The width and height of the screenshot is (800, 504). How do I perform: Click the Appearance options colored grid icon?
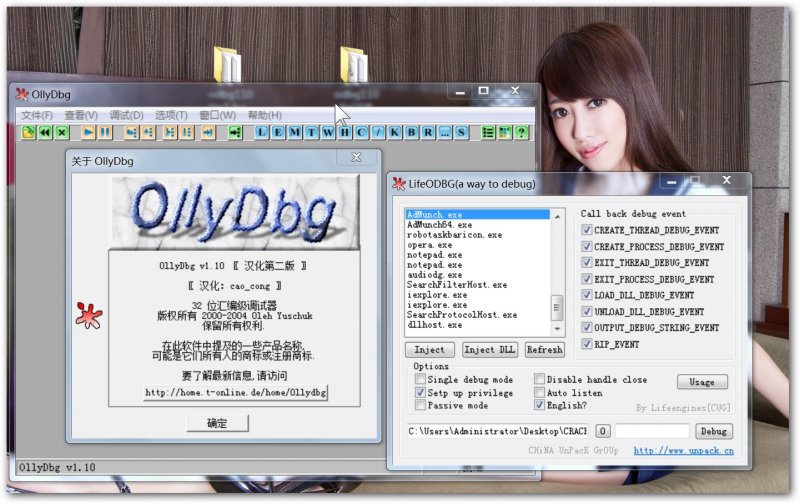pyautogui.click(x=505, y=133)
